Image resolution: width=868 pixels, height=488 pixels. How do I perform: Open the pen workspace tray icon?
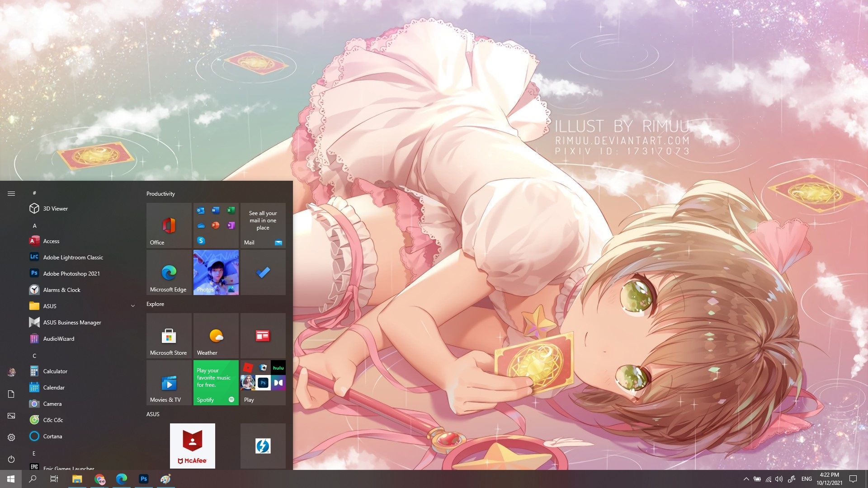coord(792,479)
